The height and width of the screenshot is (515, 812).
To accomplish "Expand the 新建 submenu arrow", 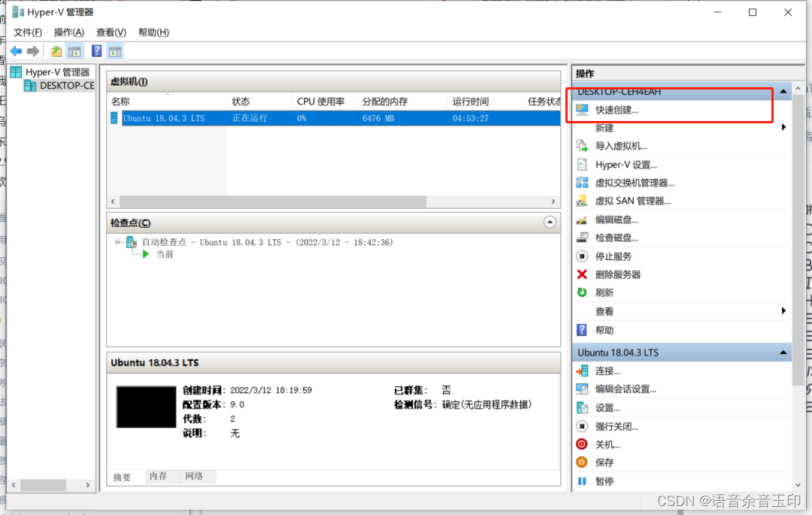I will [x=783, y=127].
